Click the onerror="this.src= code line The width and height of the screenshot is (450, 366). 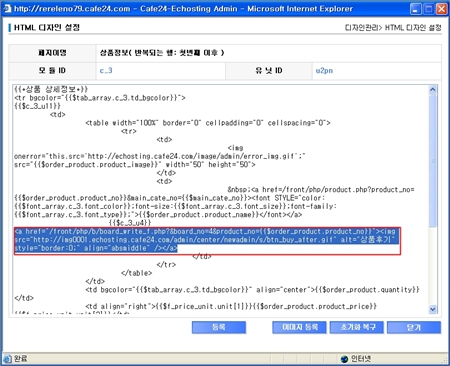[x=159, y=156]
